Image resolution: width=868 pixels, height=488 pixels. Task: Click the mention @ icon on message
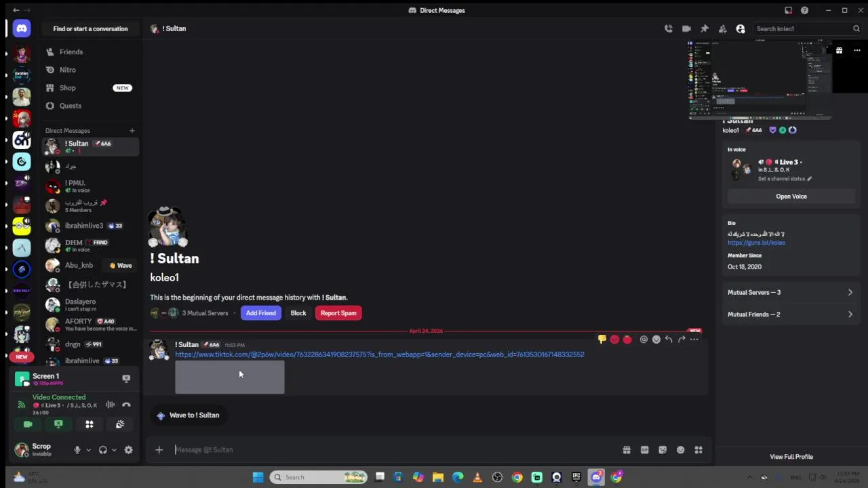[x=644, y=340]
